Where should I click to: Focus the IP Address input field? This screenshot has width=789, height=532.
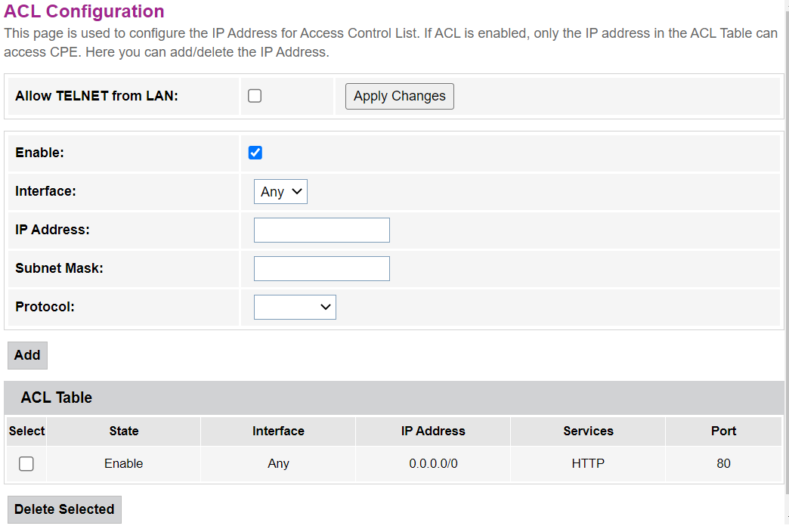click(321, 230)
